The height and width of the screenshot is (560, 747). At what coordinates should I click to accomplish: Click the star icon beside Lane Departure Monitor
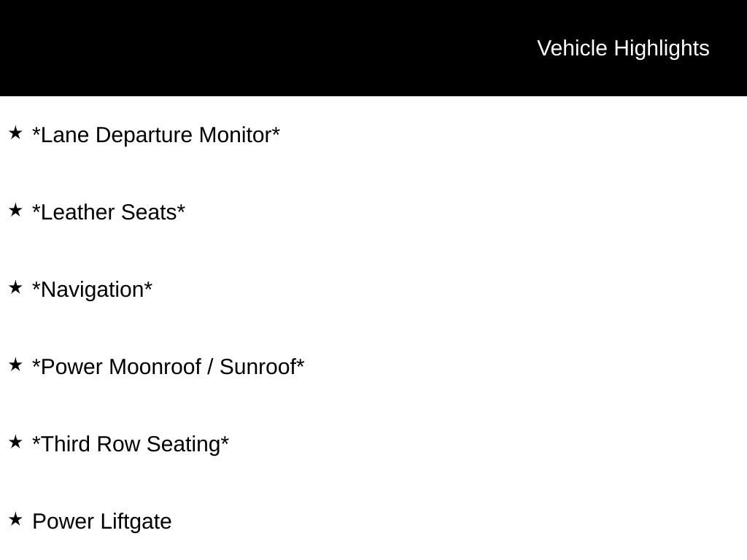click(16, 133)
